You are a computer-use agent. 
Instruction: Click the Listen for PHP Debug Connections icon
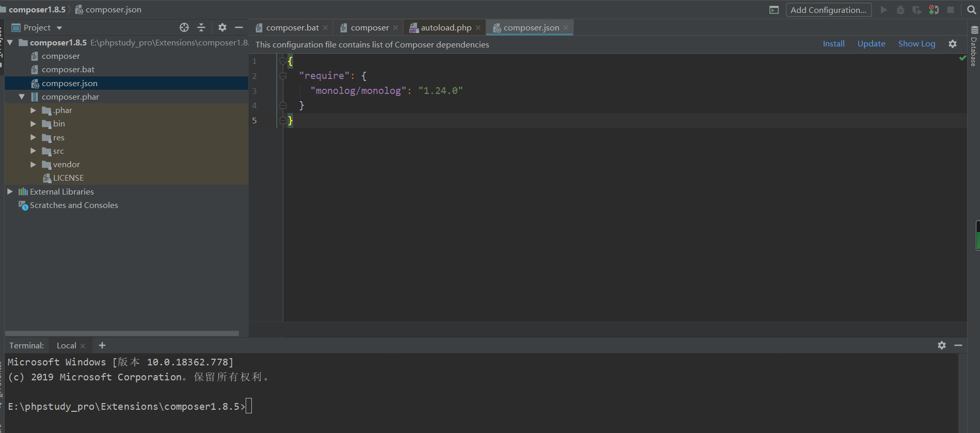click(x=934, y=10)
